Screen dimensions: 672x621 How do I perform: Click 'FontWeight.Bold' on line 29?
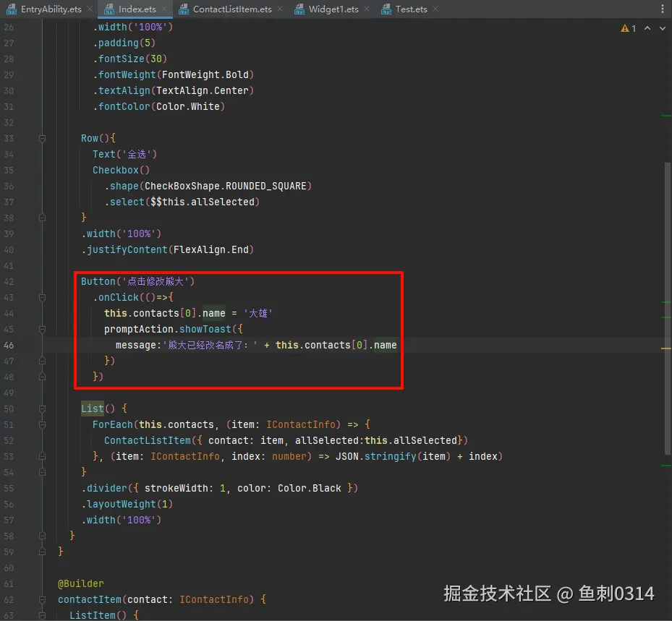(205, 75)
